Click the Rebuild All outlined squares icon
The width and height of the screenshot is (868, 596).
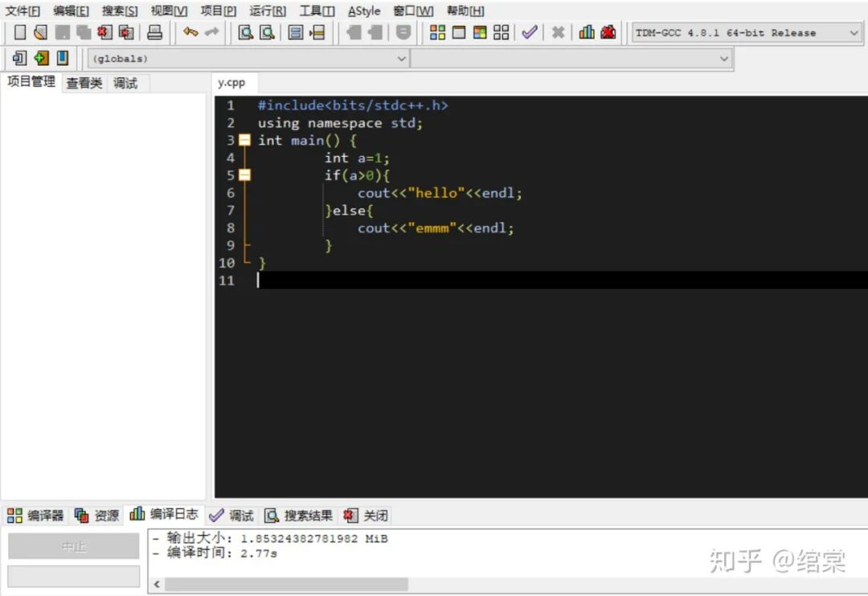pyautogui.click(x=501, y=32)
